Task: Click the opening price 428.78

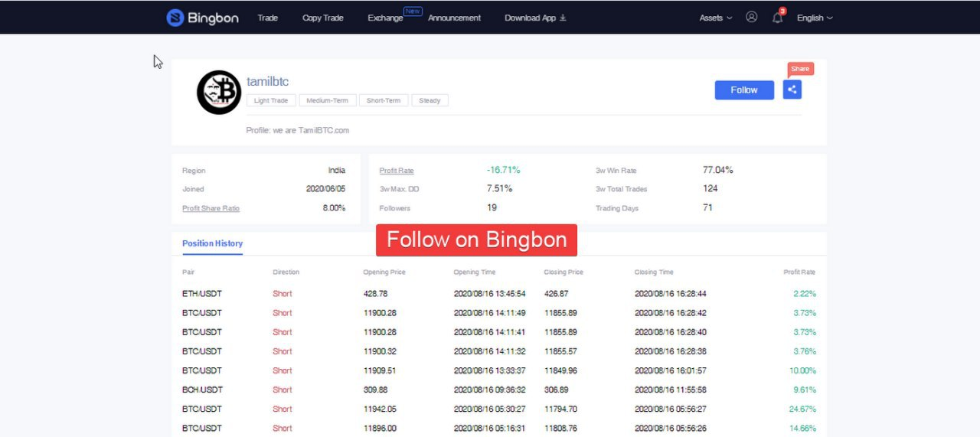Action: click(375, 294)
